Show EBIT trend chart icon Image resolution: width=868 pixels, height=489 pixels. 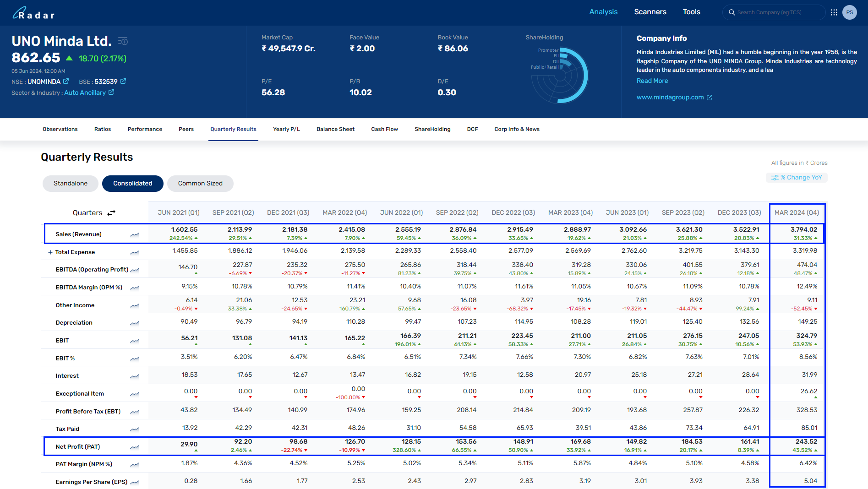(x=135, y=341)
